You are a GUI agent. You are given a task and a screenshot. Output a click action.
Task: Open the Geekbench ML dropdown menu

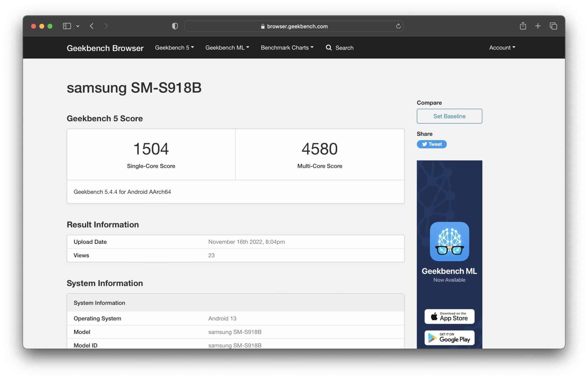click(x=227, y=47)
